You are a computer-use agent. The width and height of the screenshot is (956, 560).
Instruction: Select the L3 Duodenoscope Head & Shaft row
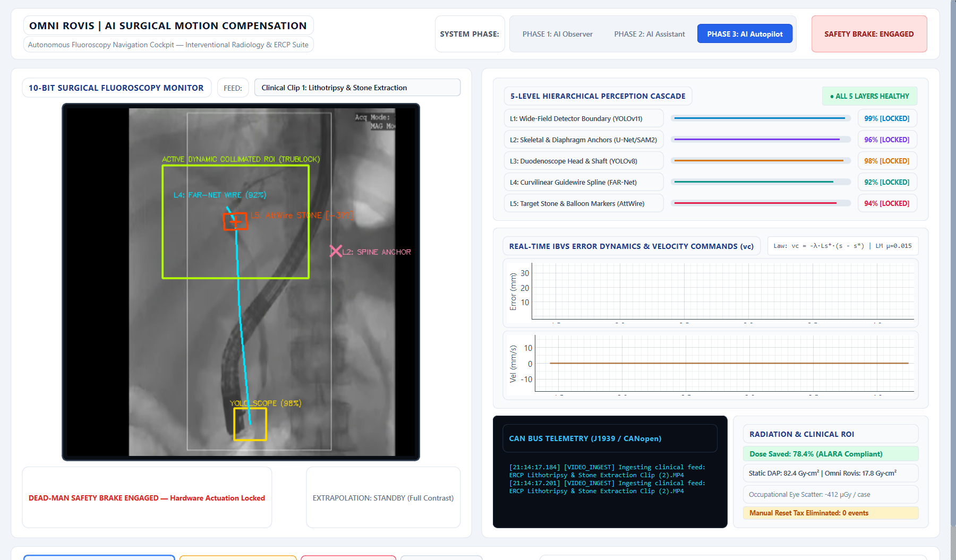584,161
